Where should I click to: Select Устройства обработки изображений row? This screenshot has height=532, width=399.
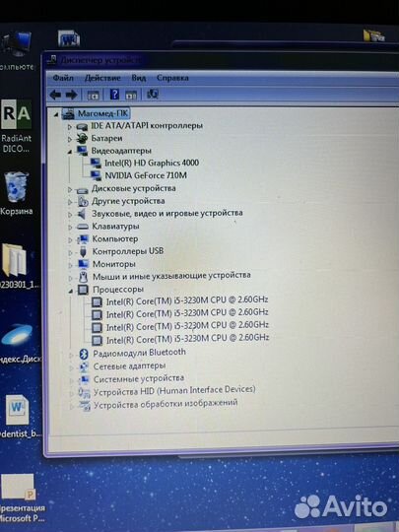(x=166, y=404)
